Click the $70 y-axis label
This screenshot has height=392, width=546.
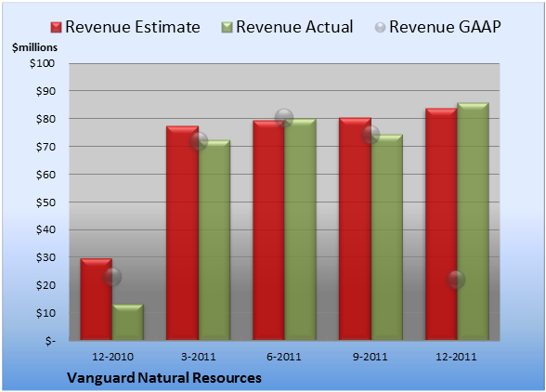(45, 147)
